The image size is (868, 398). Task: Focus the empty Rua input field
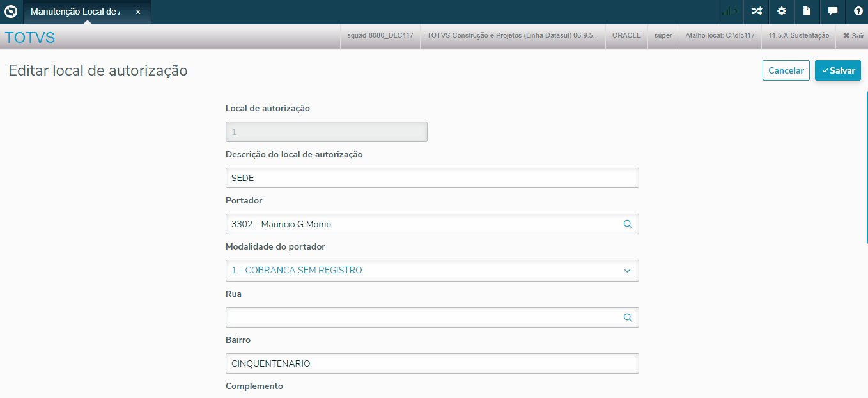click(x=432, y=317)
